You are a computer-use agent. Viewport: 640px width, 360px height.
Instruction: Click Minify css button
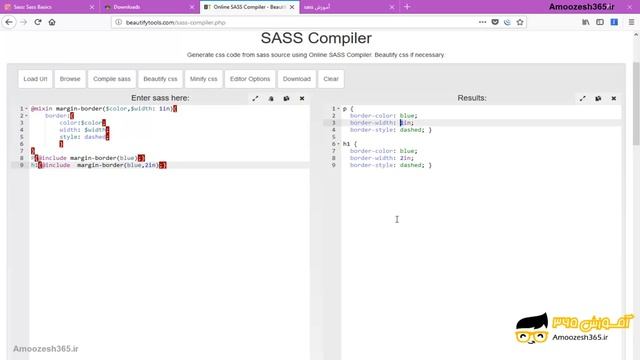pos(204,79)
